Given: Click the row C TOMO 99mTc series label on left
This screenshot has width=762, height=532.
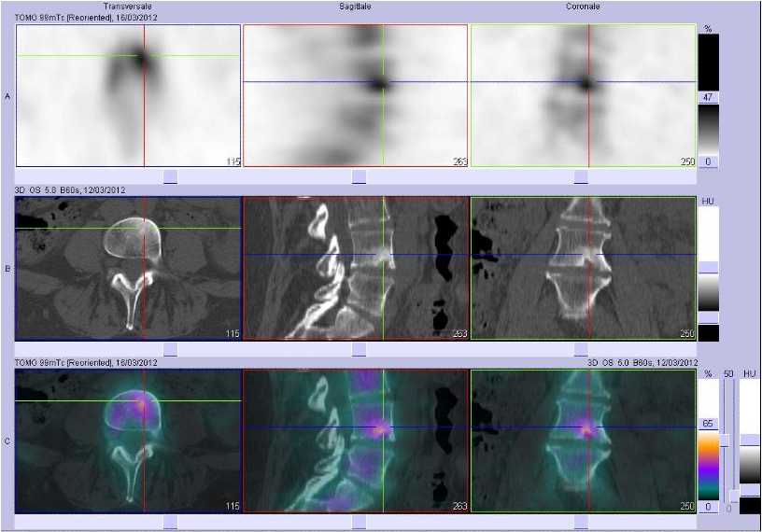Looking at the screenshot, I should tap(86, 363).
